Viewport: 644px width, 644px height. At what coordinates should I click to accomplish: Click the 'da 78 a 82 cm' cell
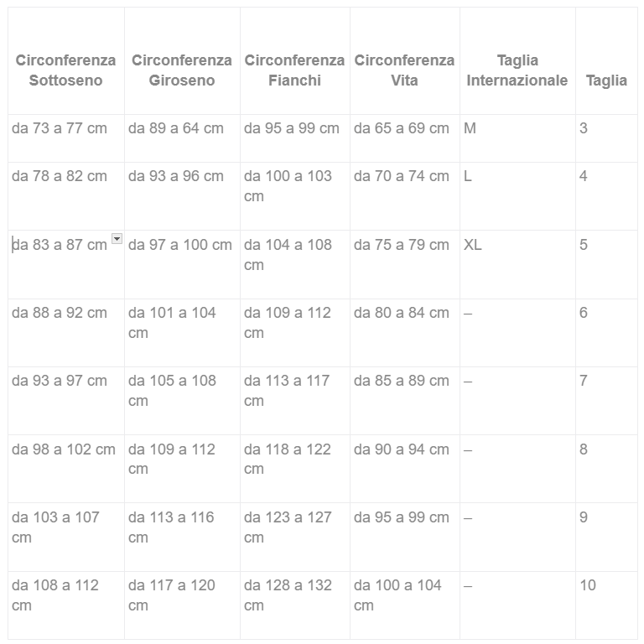(x=60, y=176)
